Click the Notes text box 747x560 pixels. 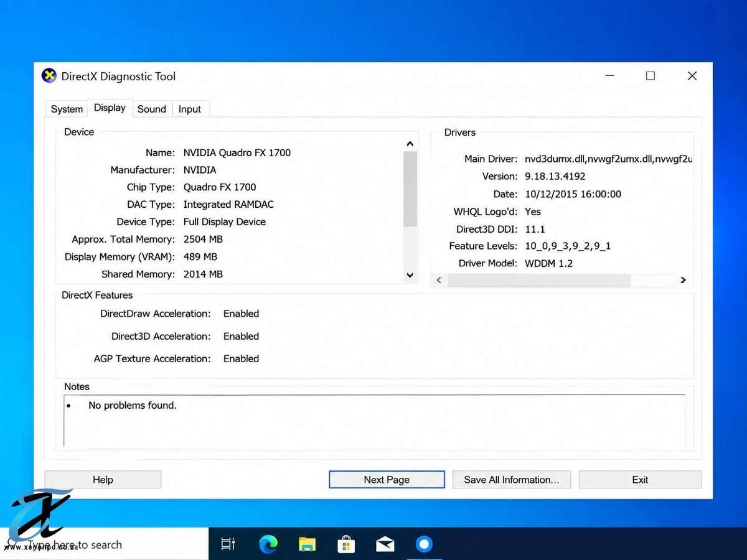pos(374,420)
